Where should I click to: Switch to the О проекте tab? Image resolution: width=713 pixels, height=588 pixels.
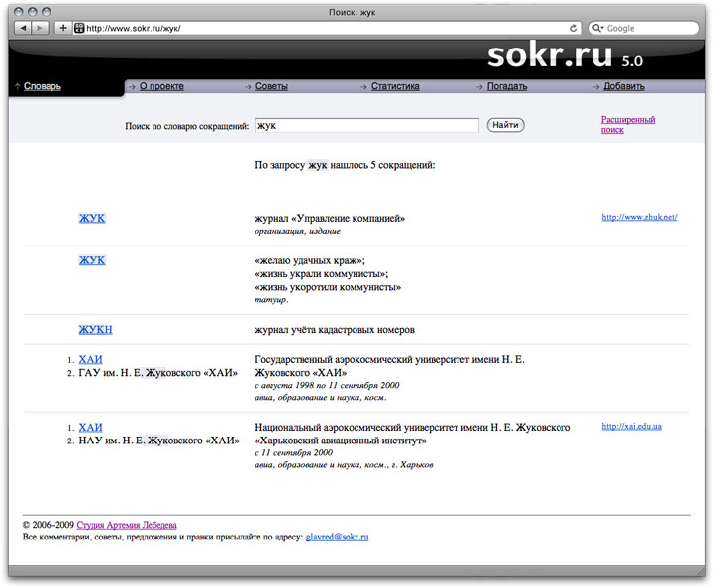coord(161,86)
